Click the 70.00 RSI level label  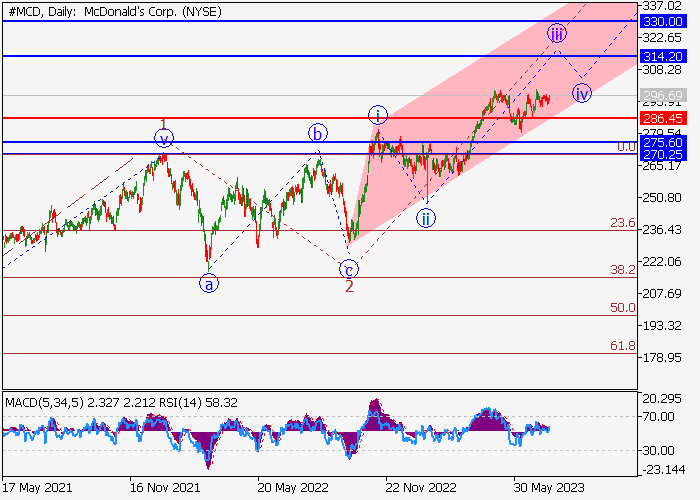(658, 417)
